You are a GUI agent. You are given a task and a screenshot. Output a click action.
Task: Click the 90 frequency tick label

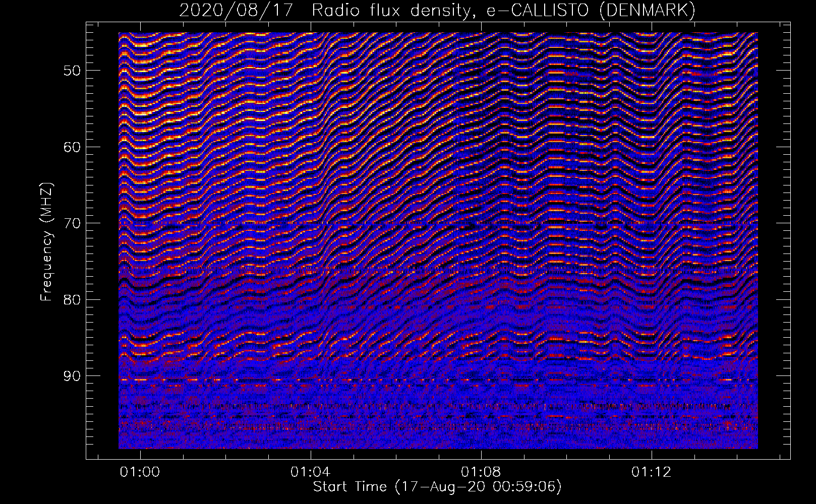[x=73, y=376]
